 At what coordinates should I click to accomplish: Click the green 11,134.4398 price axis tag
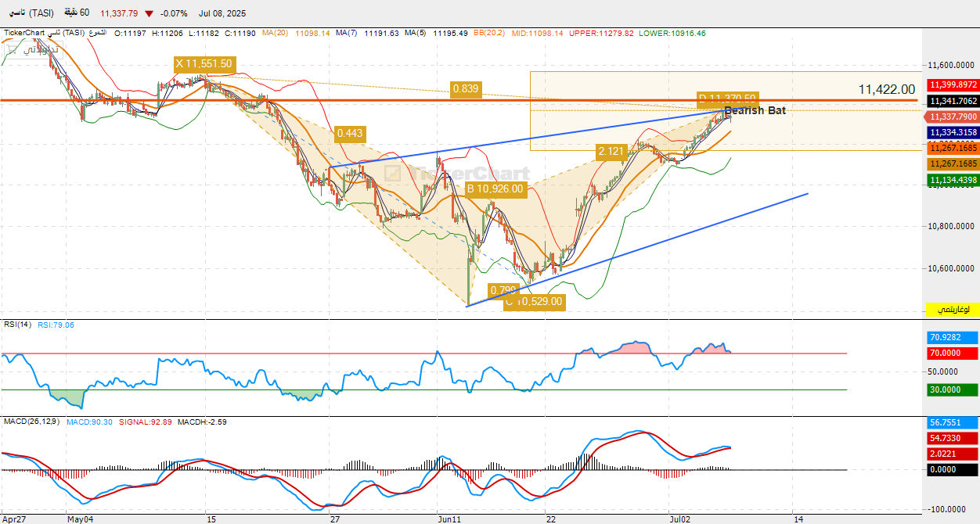point(953,181)
